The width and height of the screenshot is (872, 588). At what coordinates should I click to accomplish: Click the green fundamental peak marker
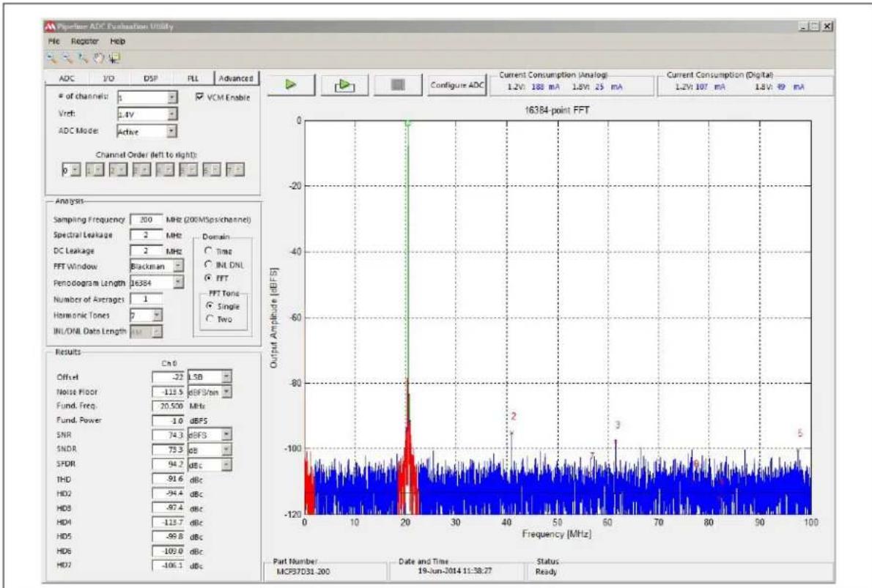pyautogui.click(x=407, y=123)
